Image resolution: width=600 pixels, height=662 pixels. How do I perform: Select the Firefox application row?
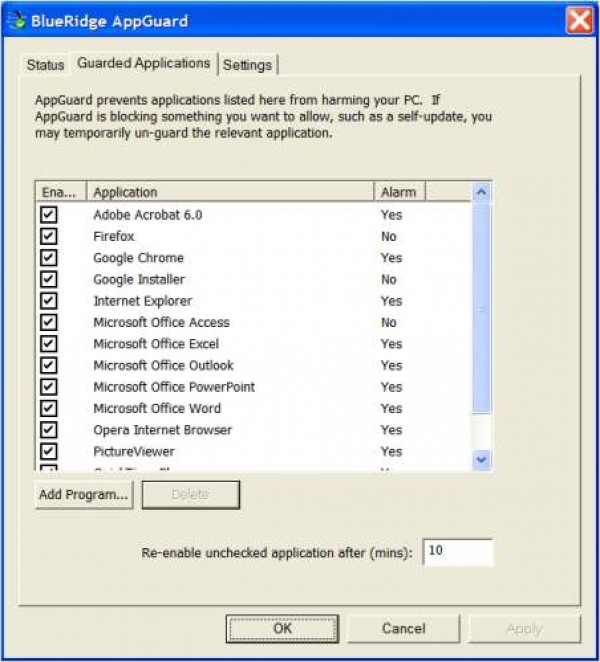253,236
